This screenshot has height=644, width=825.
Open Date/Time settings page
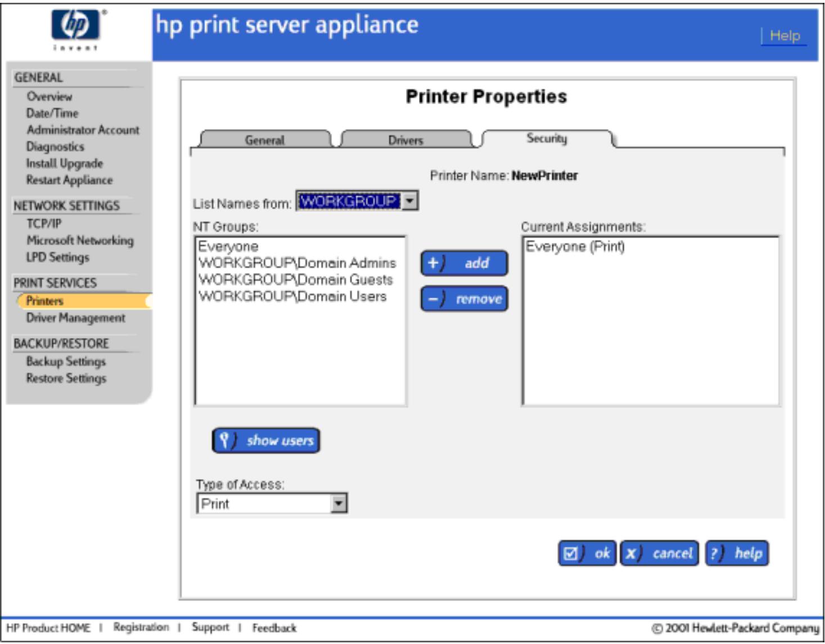click(x=52, y=113)
